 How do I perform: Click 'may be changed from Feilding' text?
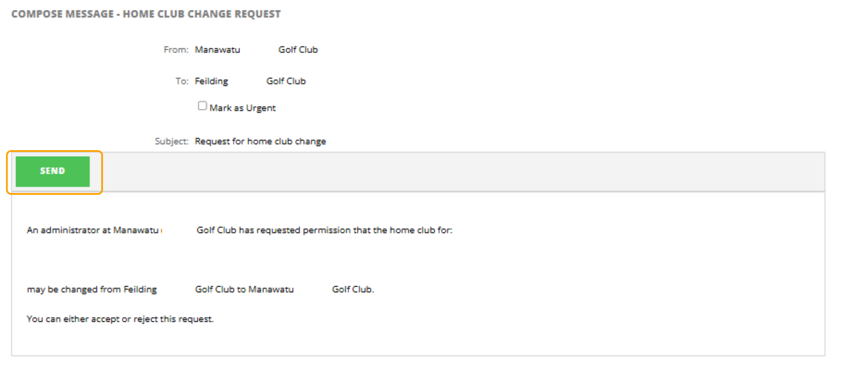(91, 290)
